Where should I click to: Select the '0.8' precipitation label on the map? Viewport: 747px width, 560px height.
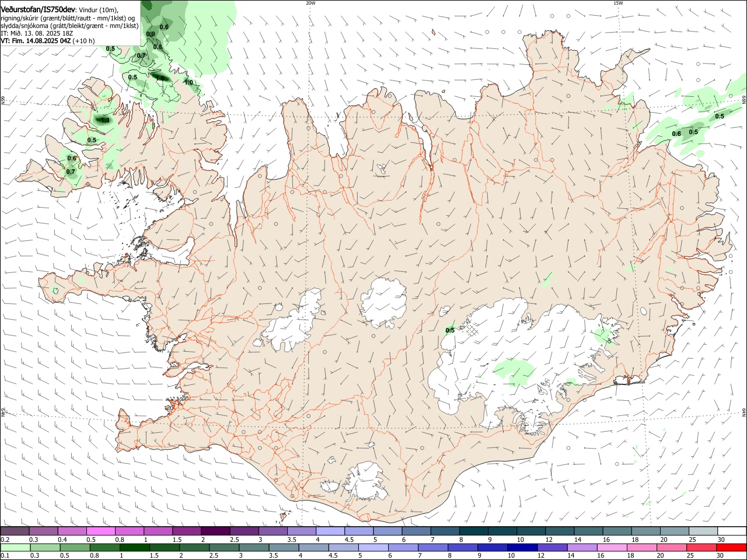(158, 47)
